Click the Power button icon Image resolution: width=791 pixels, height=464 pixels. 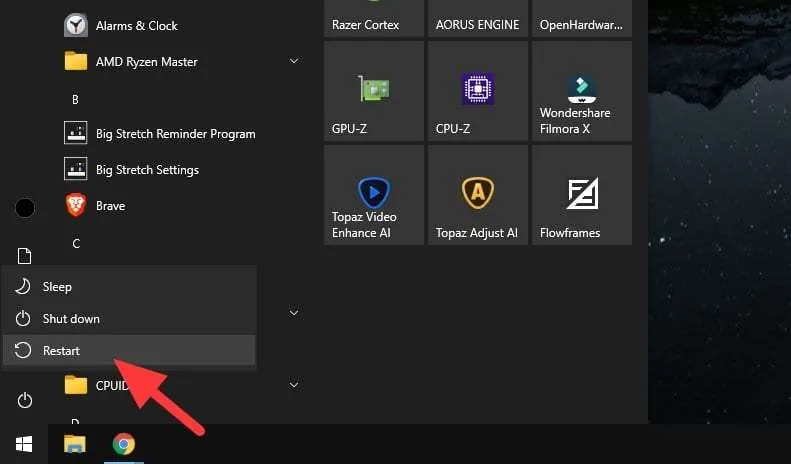point(24,400)
